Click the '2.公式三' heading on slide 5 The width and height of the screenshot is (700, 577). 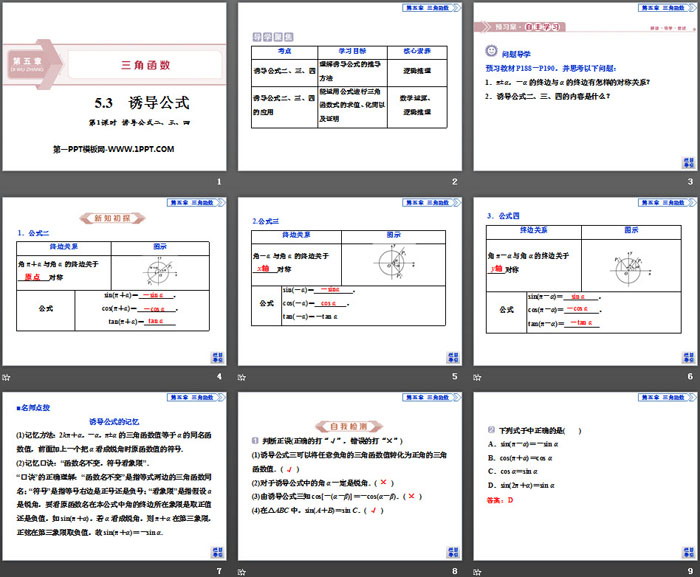[x=266, y=221]
